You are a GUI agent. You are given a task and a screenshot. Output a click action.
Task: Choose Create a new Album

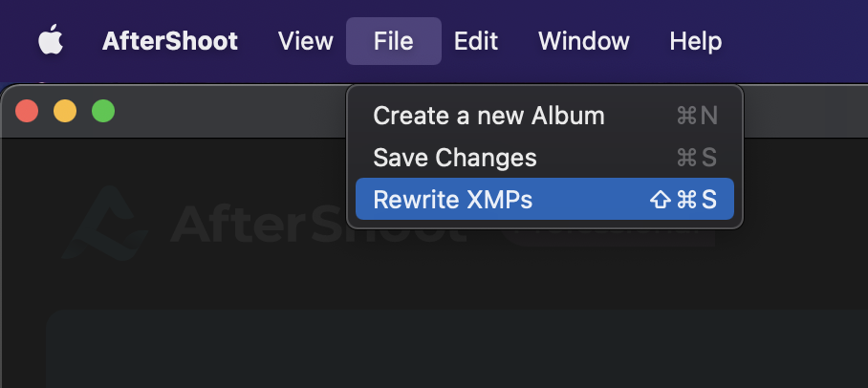(488, 116)
